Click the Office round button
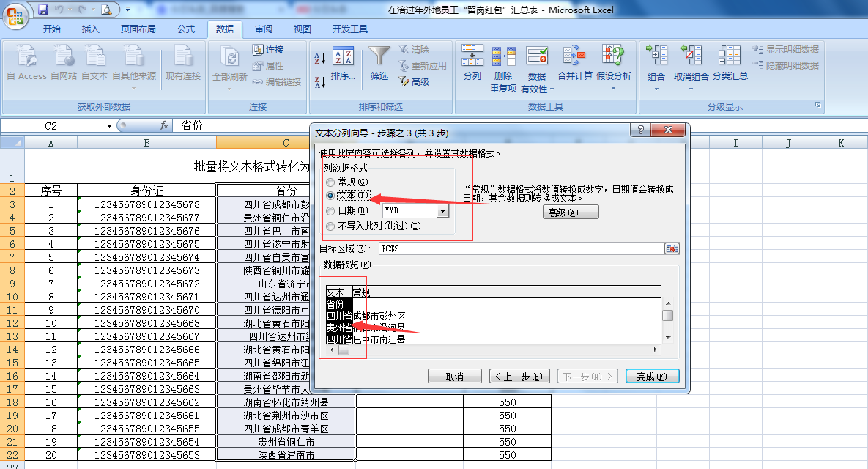The image size is (868, 469). tap(15, 15)
